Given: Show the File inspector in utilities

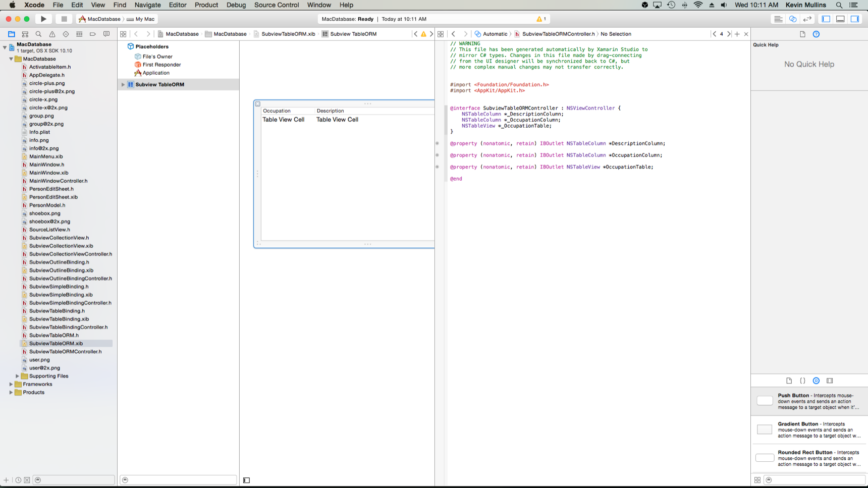Looking at the screenshot, I should point(802,34).
